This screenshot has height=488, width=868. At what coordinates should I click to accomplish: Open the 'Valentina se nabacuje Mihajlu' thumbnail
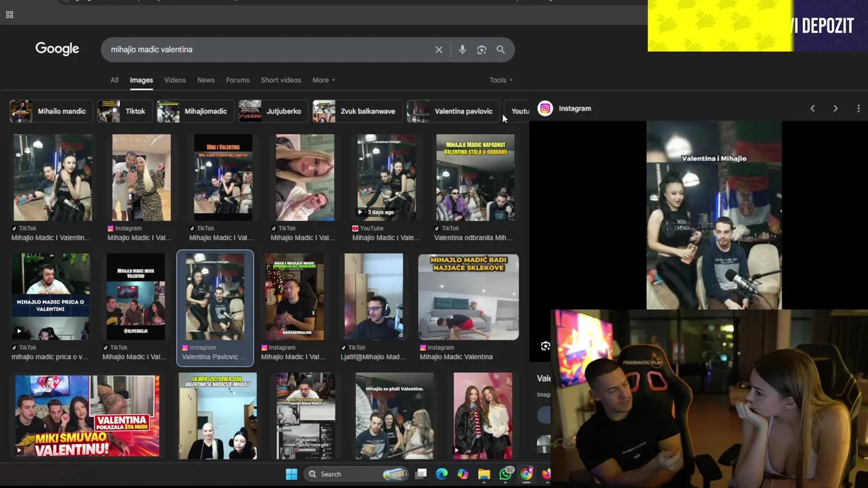point(218,416)
